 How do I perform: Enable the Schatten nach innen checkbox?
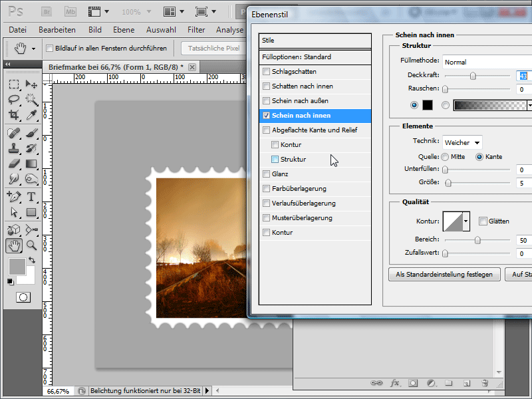tap(267, 86)
